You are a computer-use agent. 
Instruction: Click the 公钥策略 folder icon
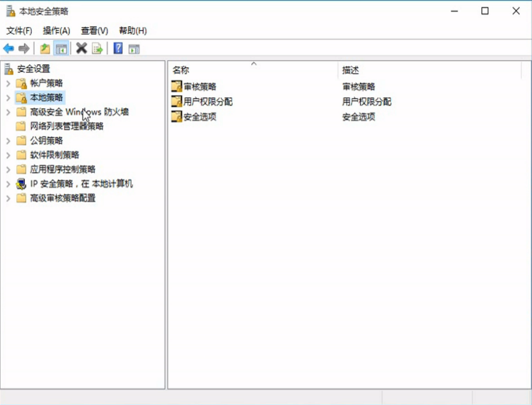21,141
